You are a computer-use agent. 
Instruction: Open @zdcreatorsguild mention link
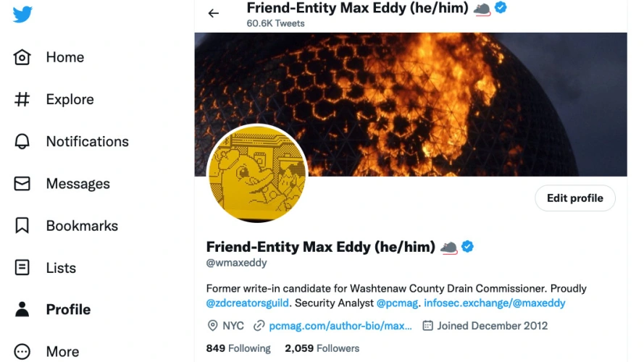[248, 303]
